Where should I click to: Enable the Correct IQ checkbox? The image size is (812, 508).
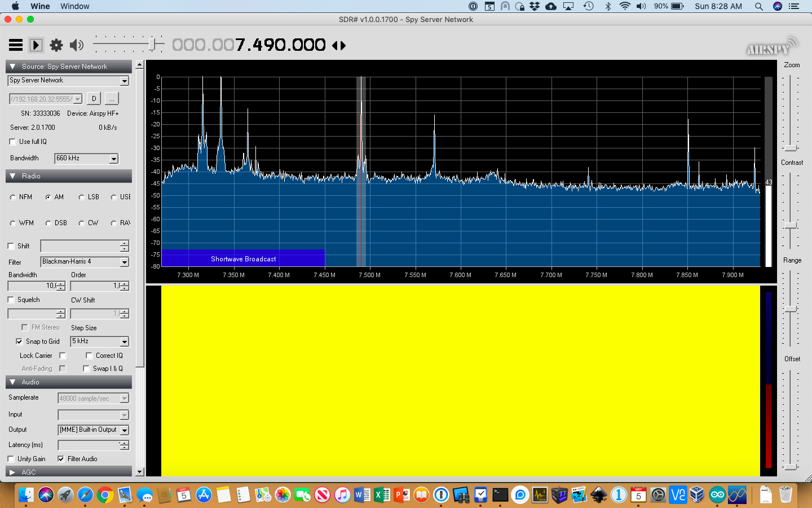[89, 356]
